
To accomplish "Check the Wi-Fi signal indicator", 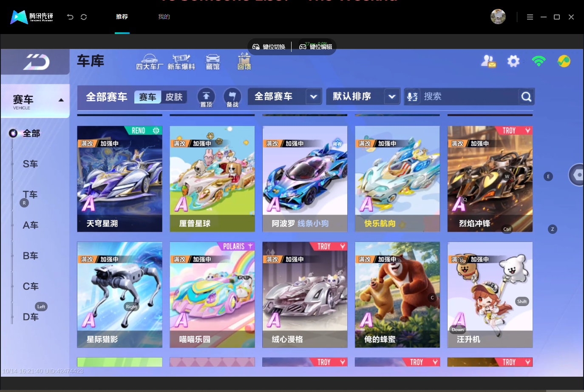I will coord(539,61).
